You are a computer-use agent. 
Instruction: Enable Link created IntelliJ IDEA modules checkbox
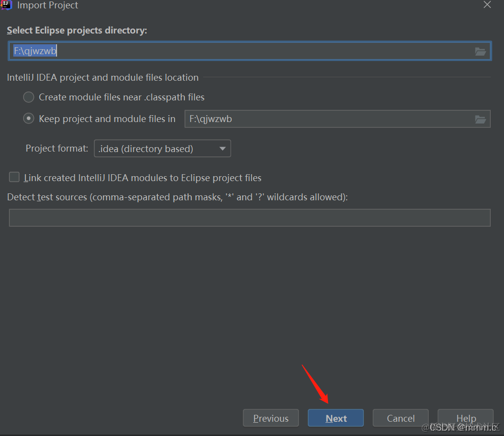point(14,177)
